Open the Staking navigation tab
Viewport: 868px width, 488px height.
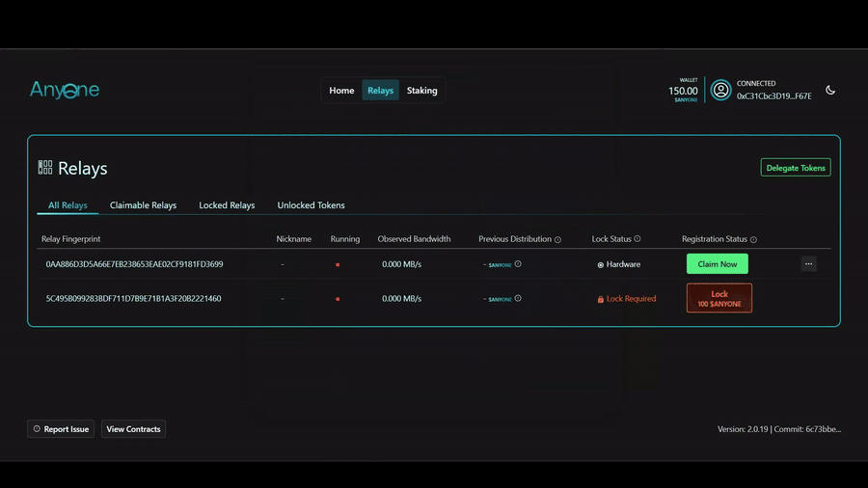[421, 91]
